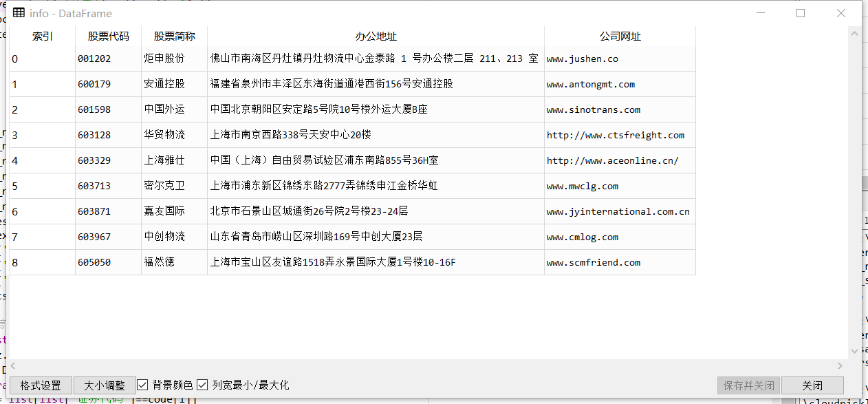This screenshot has height=404, width=868.
Task: Click the horizontal scrollbar track
Action: coord(427,366)
